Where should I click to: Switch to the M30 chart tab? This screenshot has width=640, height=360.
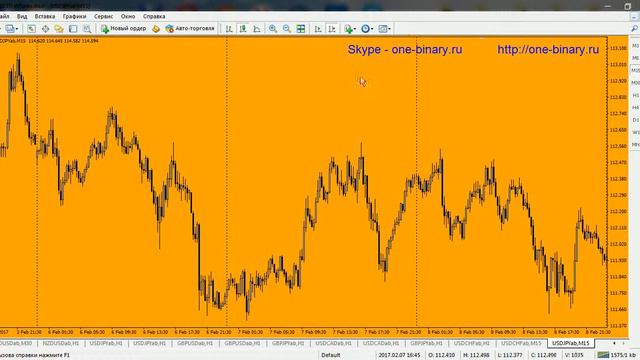pos(16,344)
